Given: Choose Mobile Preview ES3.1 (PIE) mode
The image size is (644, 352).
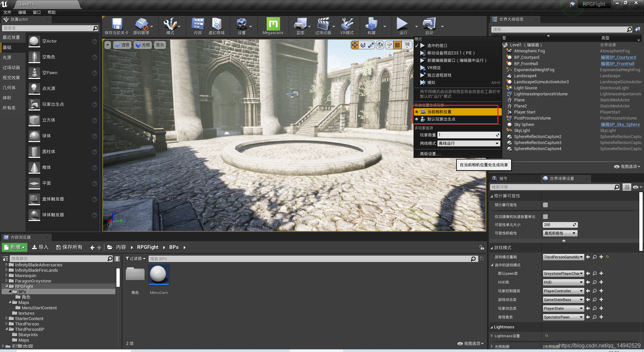Looking at the screenshot, I should tap(457, 53).
